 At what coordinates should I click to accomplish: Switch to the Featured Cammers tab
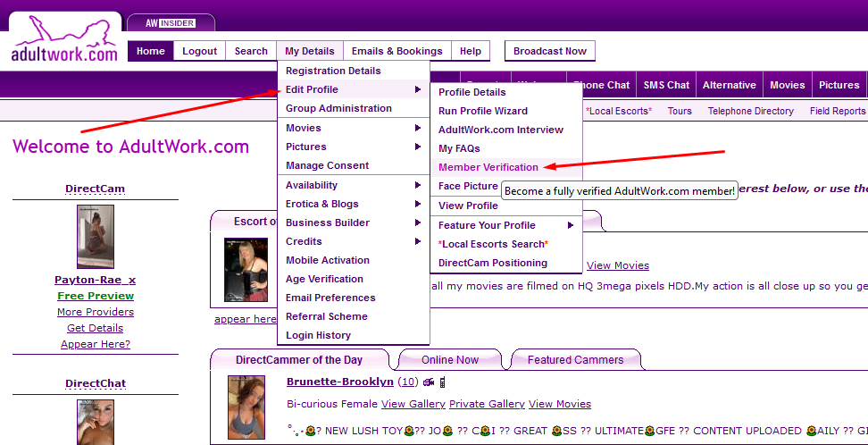point(575,359)
